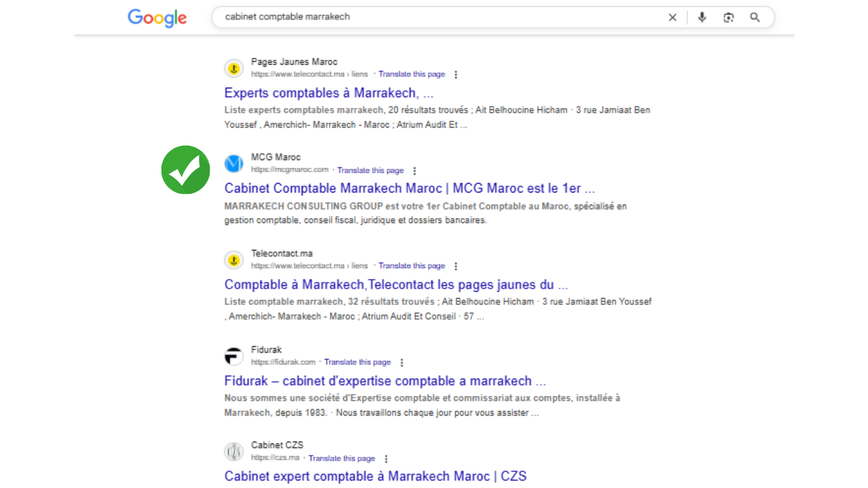Open 'Experts comptables à Marrakech' result

(329, 93)
